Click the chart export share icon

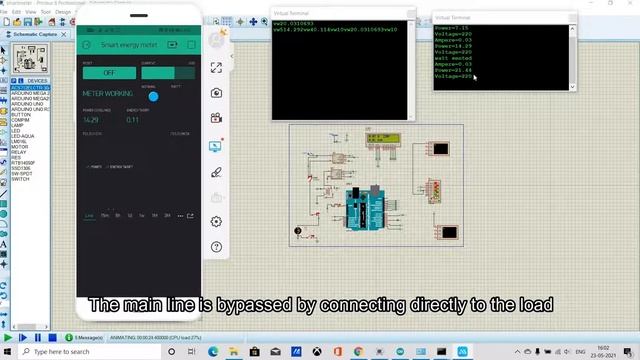pos(191,216)
